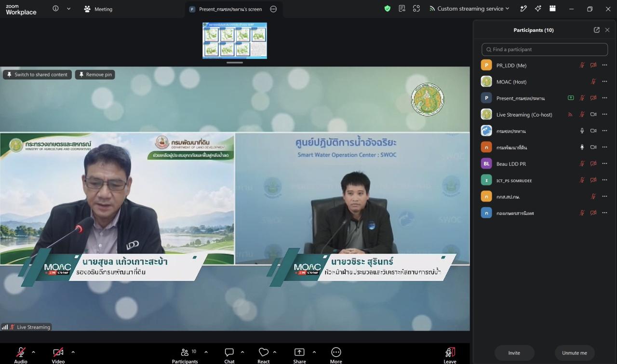Image resolution: width=617 pixels, height=364 pixels.
Task: Open the more options on the screen-share tab
Action: click(273, 9)
